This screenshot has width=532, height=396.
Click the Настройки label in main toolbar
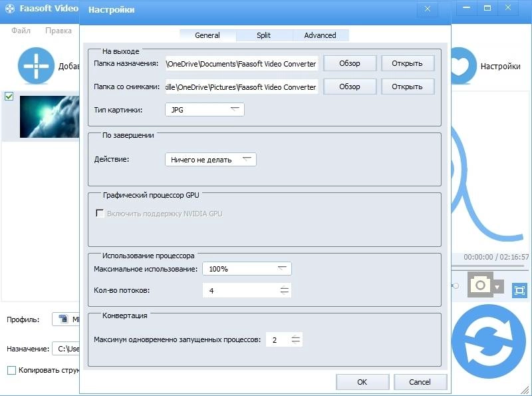click(x=500, y=67)
